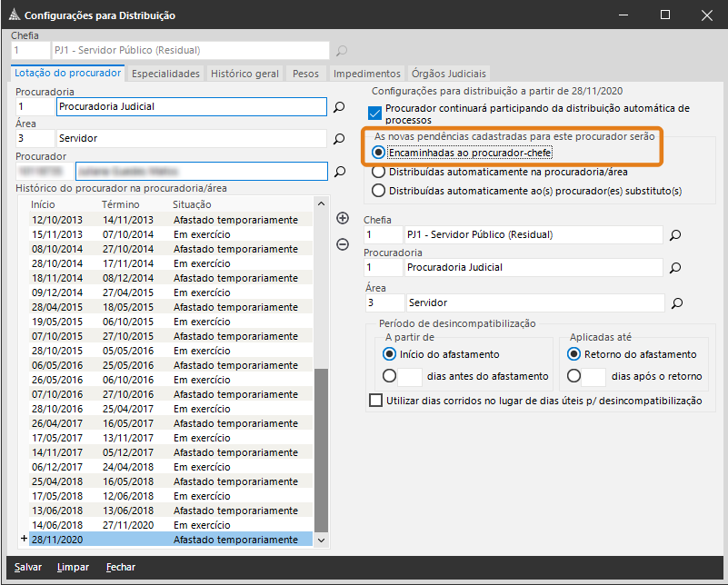The image size is (728, 585).
Task: Open dropdown arrow on the 28/11/2020 row
Action: [x=319, y=540]
